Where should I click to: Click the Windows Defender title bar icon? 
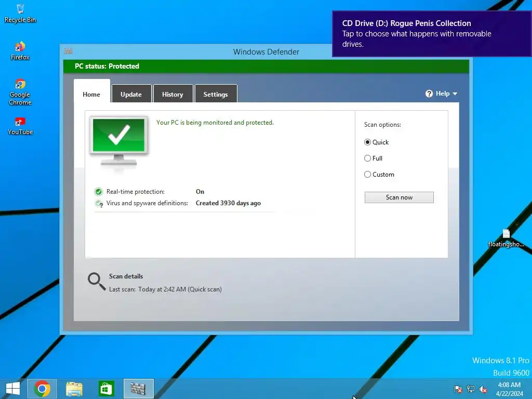(x=68, y=51)
